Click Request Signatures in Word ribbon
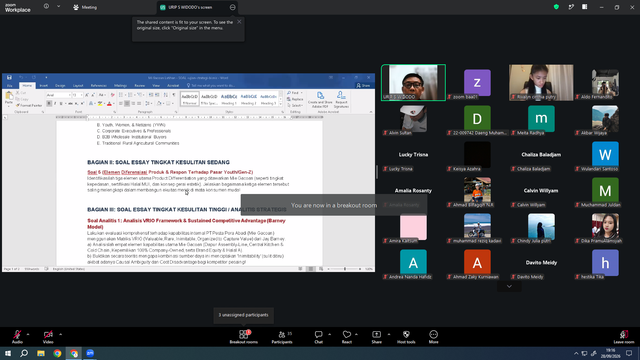The height and width of the screenshot is (360, 640). tap(341, 100)
